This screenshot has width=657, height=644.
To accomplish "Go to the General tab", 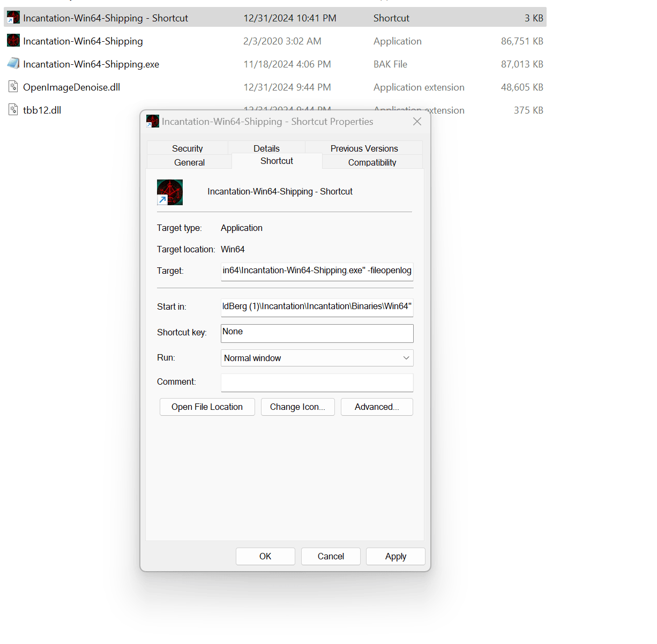I will 189,162.
